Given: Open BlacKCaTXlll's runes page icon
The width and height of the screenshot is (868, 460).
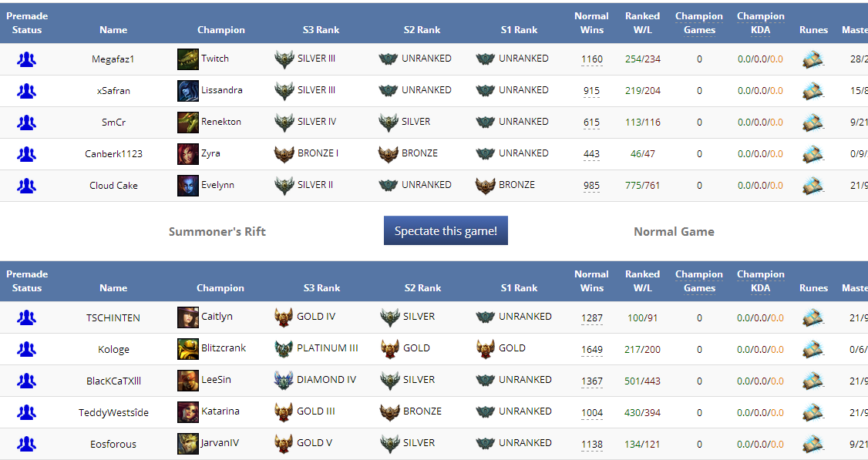Looking at the screenshot, I should pyautogui.click(x=812, y=381).
